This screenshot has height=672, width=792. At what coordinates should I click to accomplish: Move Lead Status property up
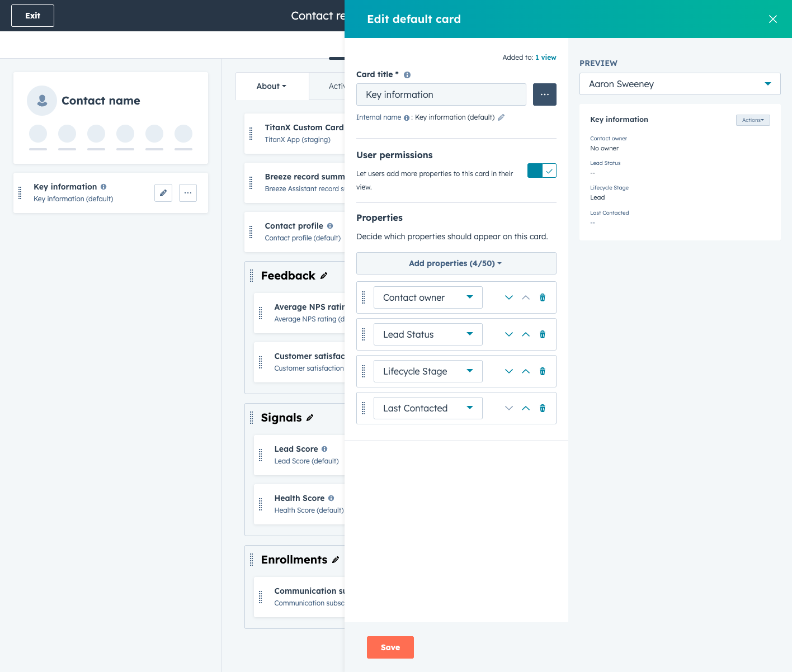[526, 334]
